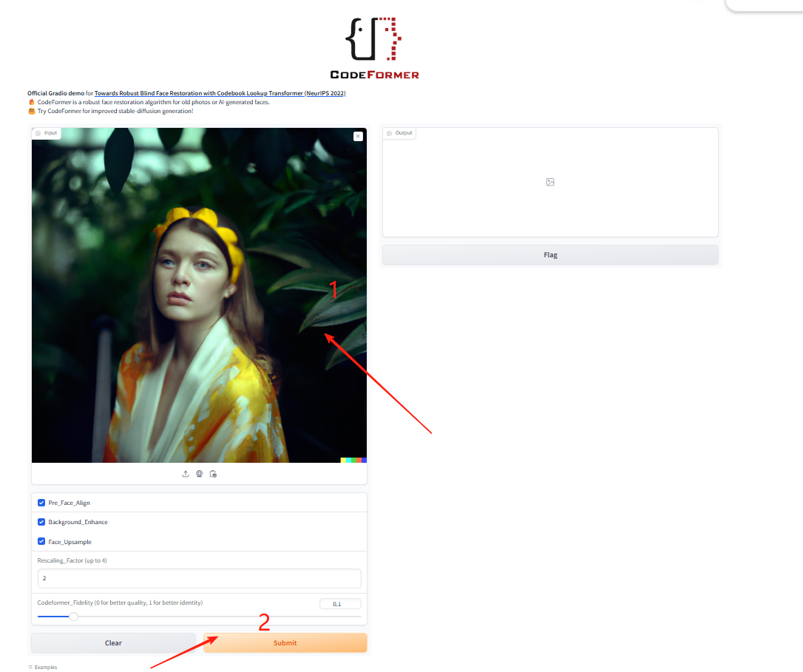Click the paste from clipboard icon
The width and height of the screenshot is (803, 672).
tap(213, 474)
